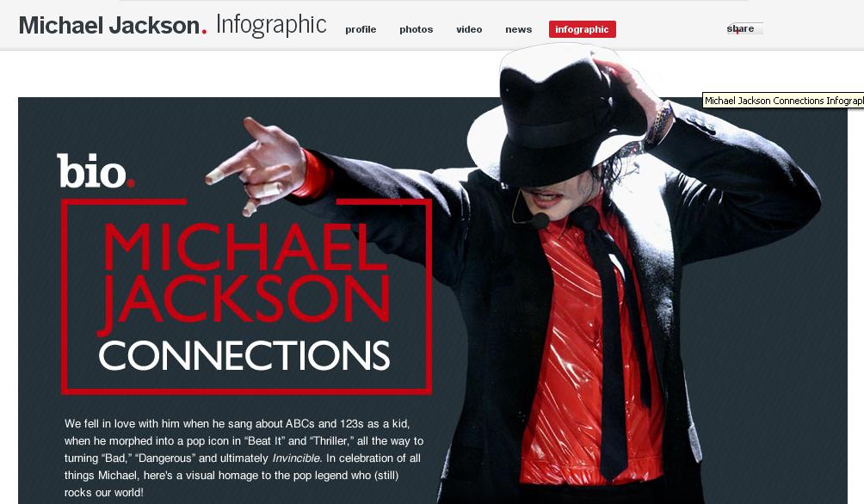Click the Michael Jackson site title
Screen dimensions: 864x504
pos(109,25)
